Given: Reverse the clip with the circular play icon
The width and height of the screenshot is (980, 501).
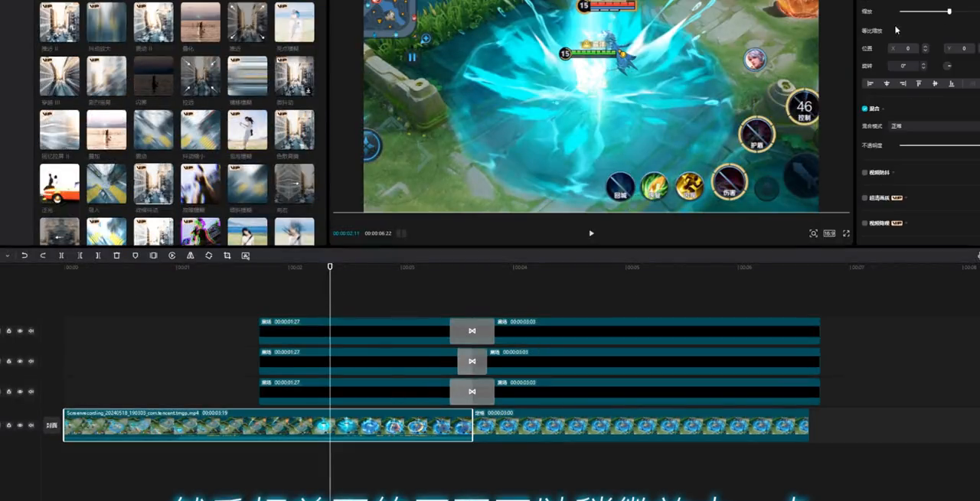Looking at the screenshot, I should 172,255.
